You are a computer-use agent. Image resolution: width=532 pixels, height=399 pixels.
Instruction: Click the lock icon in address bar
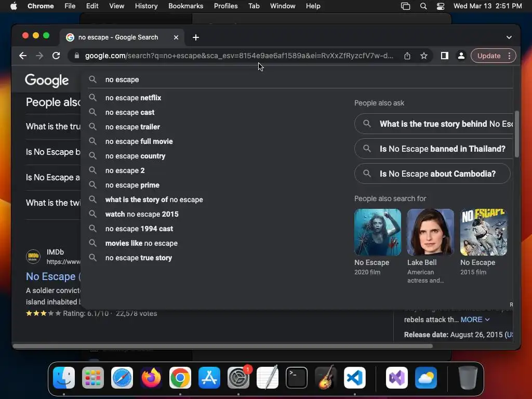tap(77, 56)
